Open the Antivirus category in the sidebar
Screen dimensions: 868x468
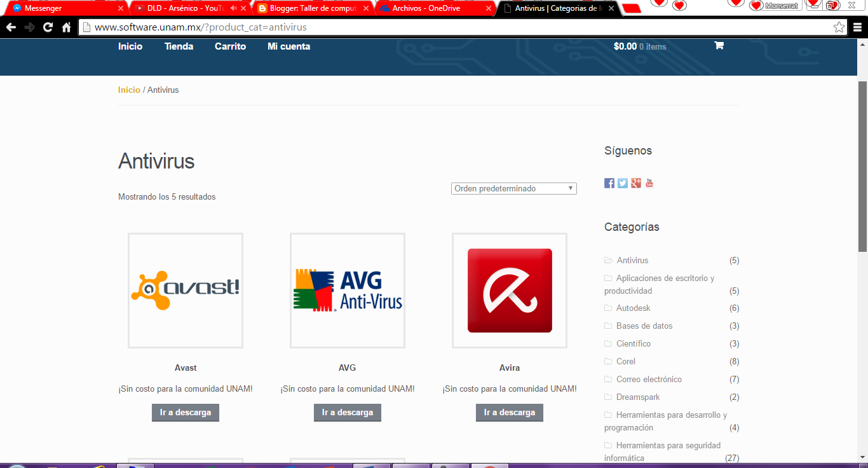pos(632,261)
